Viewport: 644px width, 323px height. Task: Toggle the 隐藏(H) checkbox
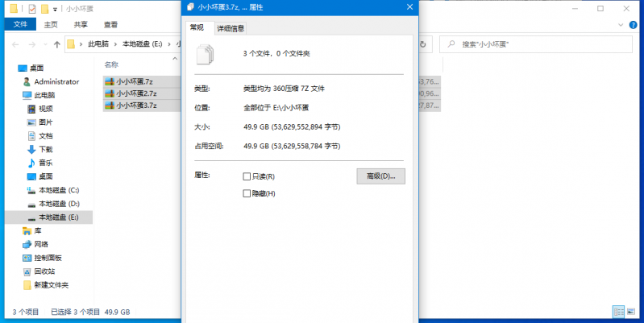pyautogui.click(x=247, y=193)
